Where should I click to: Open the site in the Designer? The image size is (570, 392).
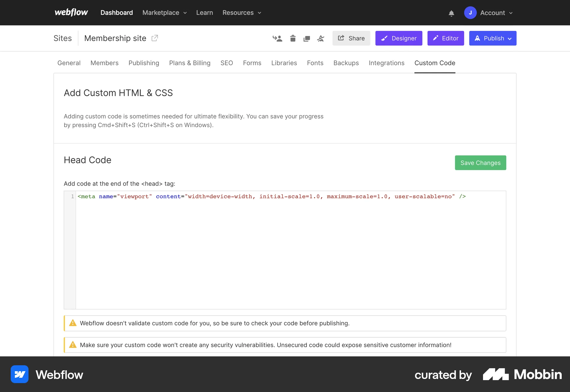point(399,38)
